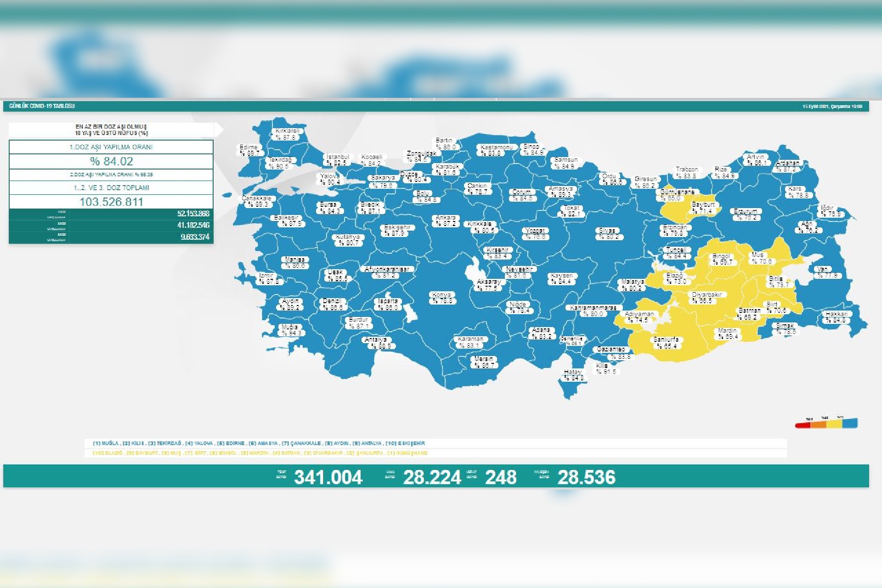This screenshot has width=882, height=588.
Task: Click the total doses figure 103.526.811
Action: (x=111, y=202)
